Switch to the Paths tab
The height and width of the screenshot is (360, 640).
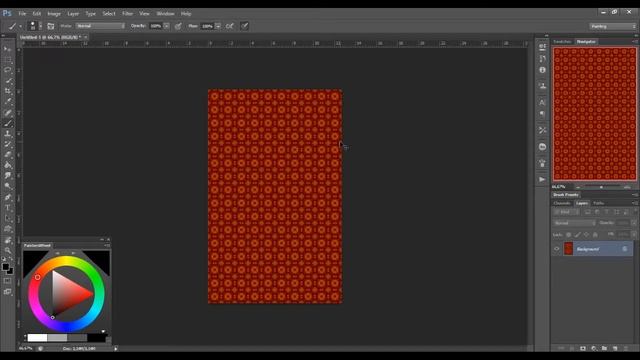[599, 203]
